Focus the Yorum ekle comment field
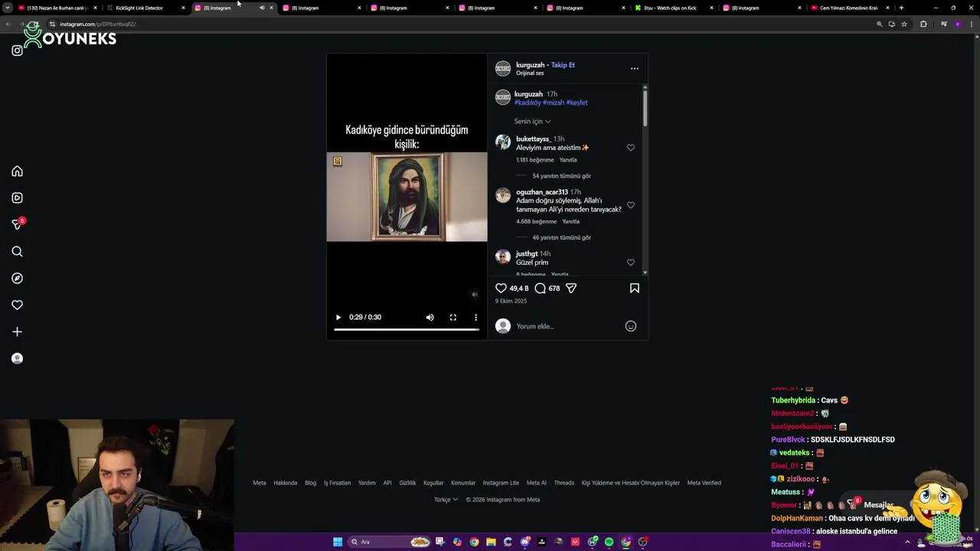980x551 pixels. click(567, 326)
